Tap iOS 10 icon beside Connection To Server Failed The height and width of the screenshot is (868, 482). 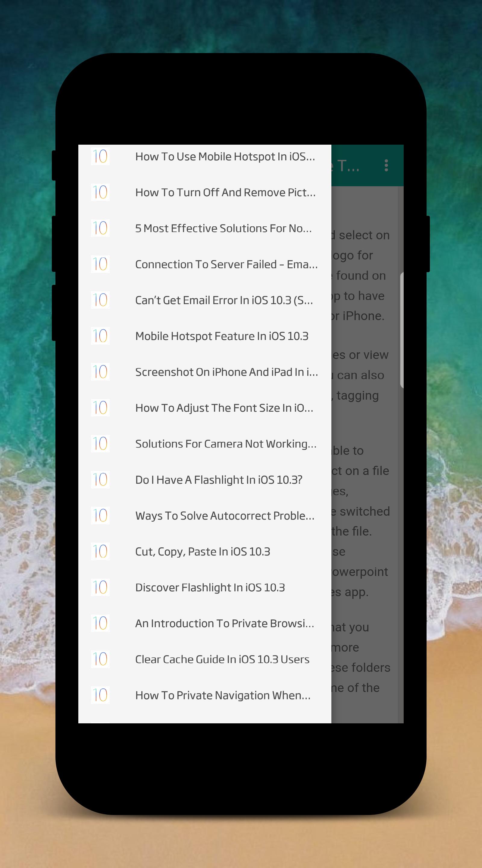click(100, 264)
